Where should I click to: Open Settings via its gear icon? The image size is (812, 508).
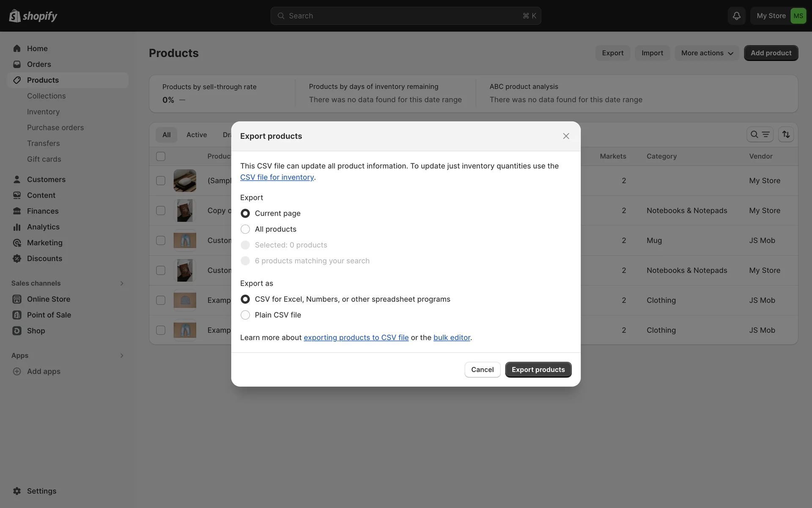pyautogui.click(x=17, y=491)
